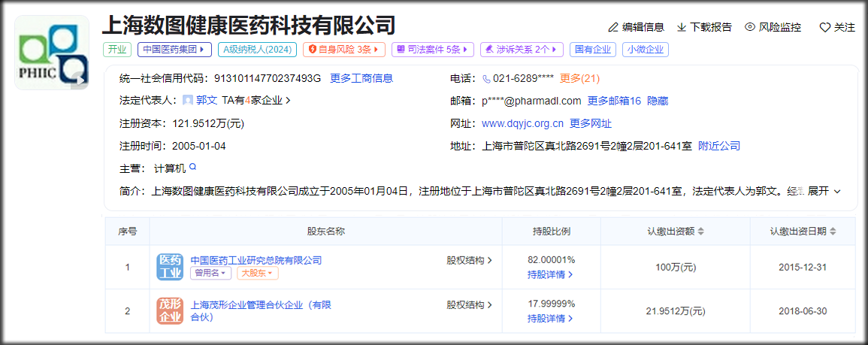Open 更多工商信息 link
The height and width of the screenshot is (345, 868).
(x=361, y=79)
